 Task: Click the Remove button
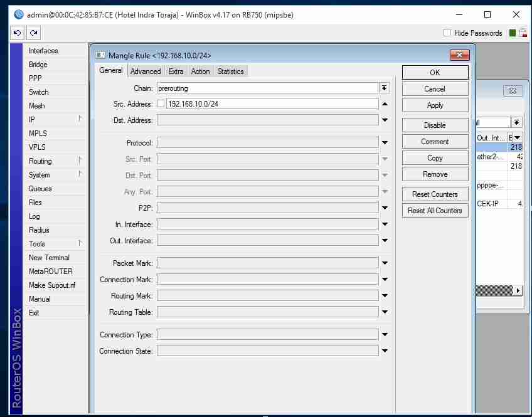tap(435, 174)
